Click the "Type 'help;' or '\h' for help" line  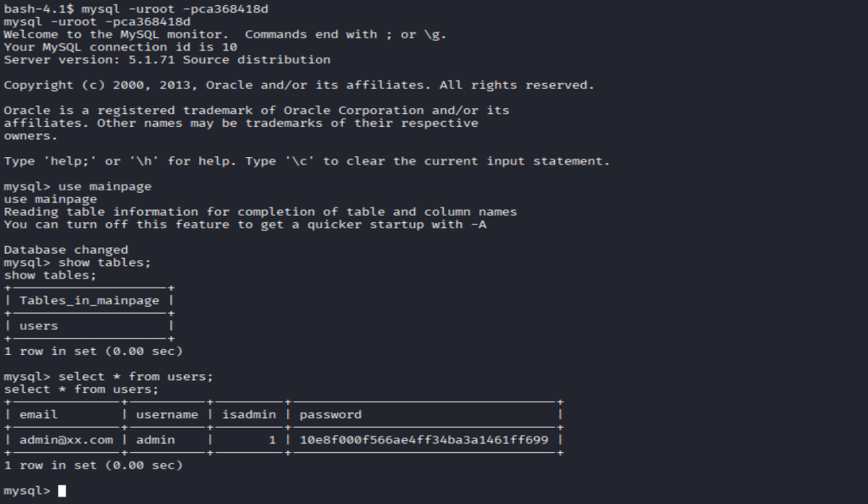pos(306,161)
